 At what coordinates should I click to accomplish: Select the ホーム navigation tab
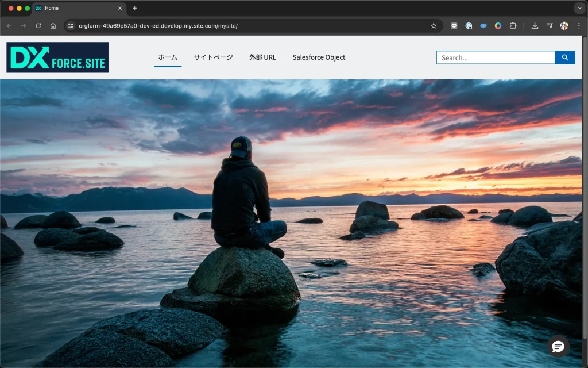[x=168, y=57]
